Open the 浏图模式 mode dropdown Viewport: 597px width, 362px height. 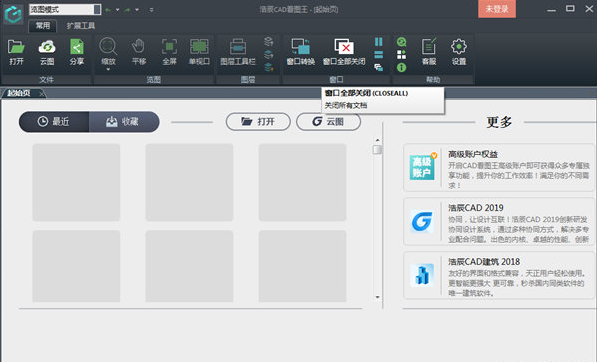coord(97,10)
